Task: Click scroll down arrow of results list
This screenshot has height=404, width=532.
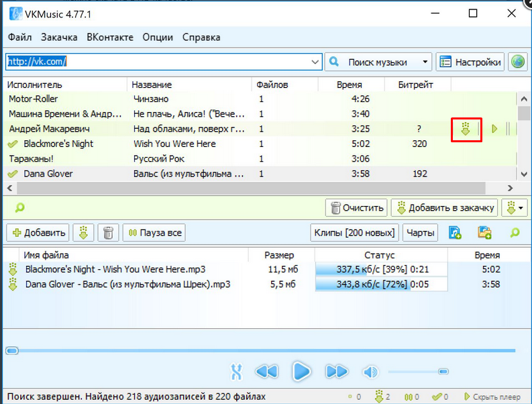Action: tap(524, 174)
